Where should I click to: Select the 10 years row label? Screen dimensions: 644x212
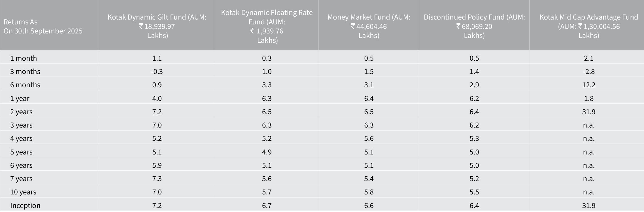(x=23, y=192)
